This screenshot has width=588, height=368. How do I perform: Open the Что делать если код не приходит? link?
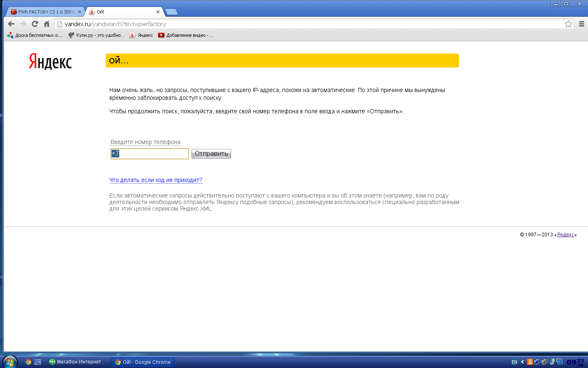pos(156,180)
